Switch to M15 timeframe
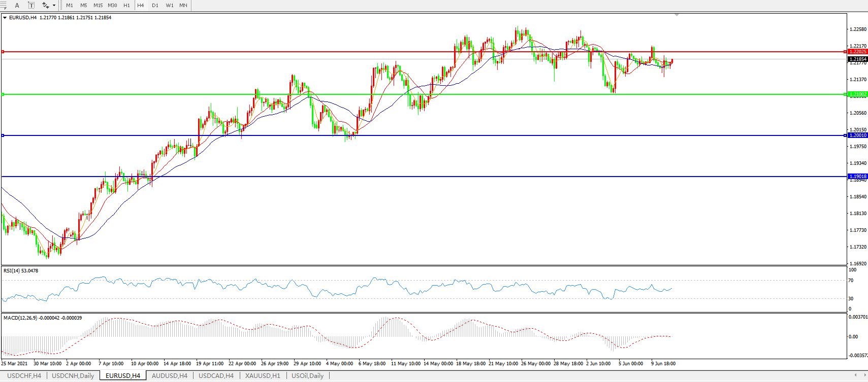868x382 pixels. (98, 6)
